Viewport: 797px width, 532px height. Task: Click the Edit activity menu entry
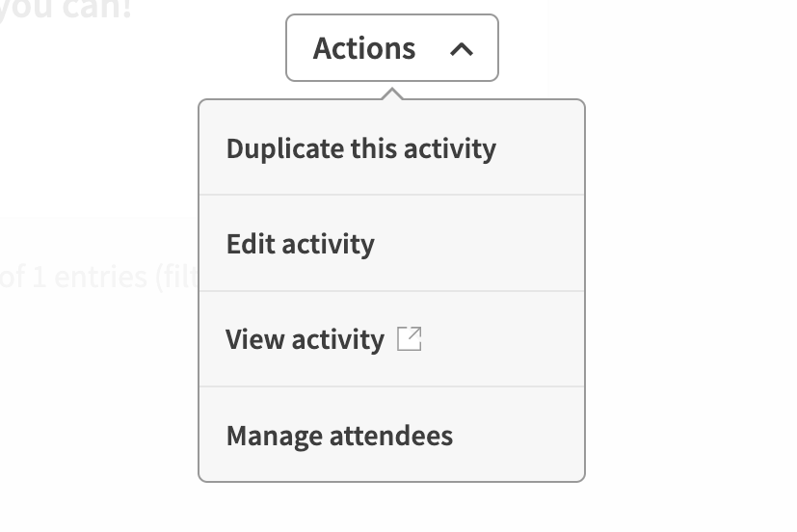coord(300,244)
